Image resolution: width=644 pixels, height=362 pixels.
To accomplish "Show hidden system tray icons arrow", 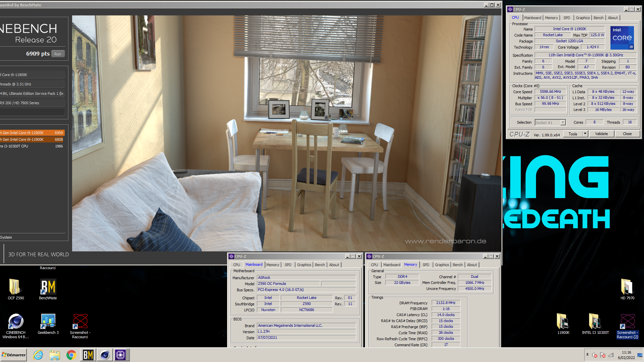I will click(x=587, y=355).
